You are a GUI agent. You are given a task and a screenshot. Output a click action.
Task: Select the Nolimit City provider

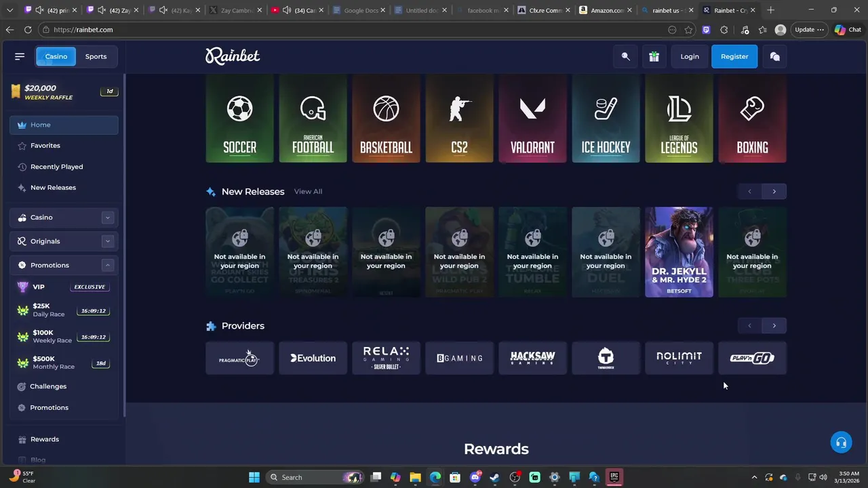click(x=679, y=358)
